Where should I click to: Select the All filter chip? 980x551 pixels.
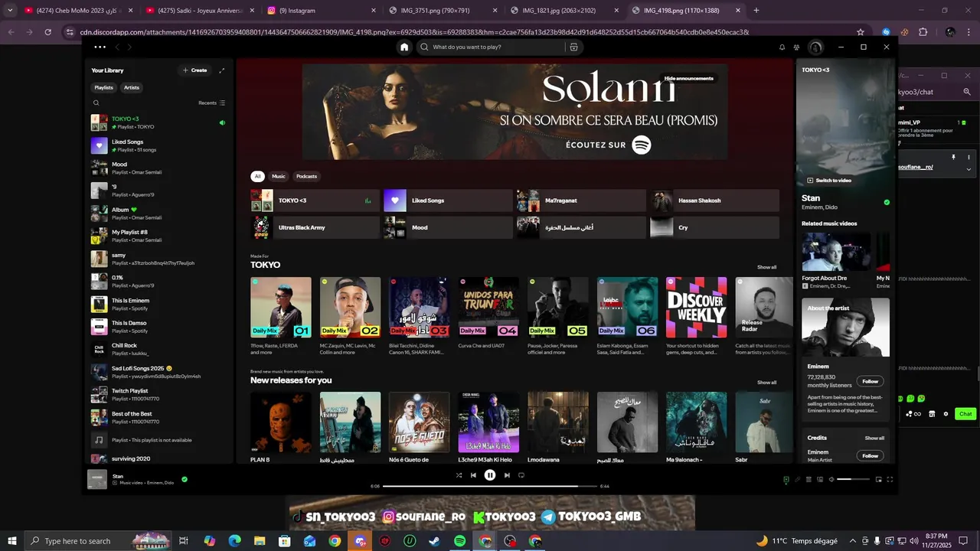point(258,176)
